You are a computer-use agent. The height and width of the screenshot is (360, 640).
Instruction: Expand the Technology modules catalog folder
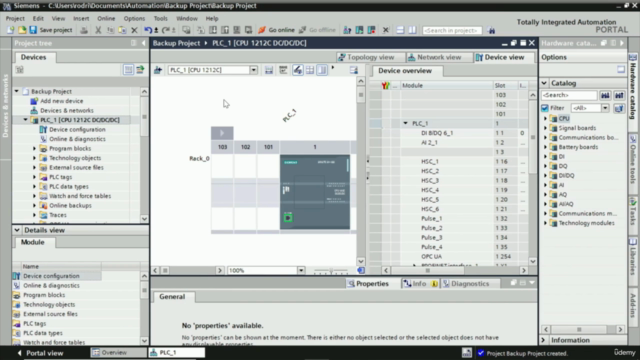(545, 223)
